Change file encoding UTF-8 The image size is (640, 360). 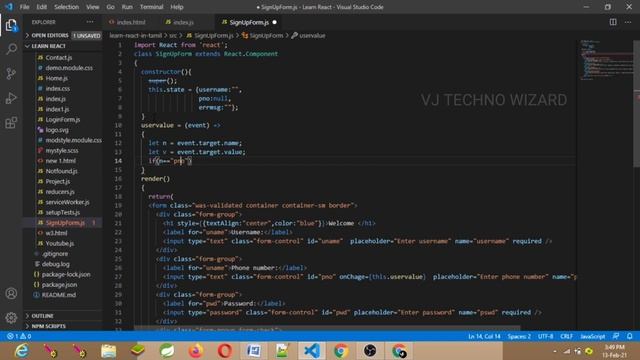point(546,336)
